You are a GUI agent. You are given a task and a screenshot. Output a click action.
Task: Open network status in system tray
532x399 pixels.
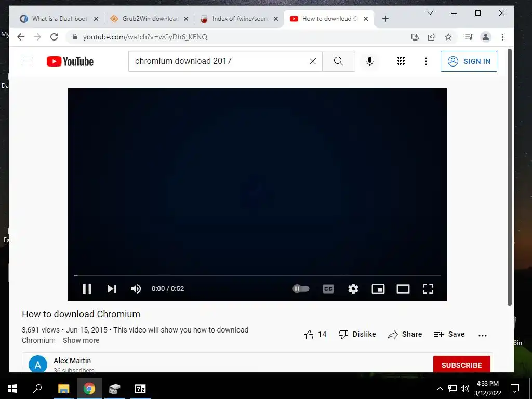(453, 389)
